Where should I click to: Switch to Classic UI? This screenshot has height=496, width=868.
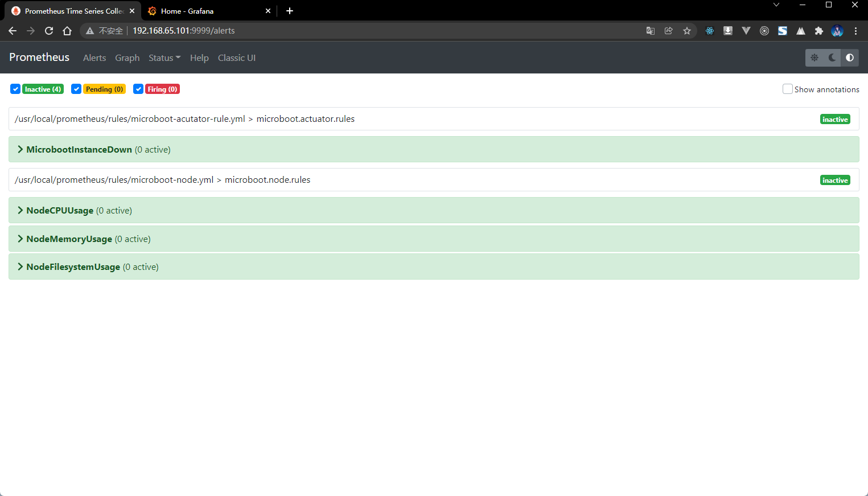click(237, 58)
